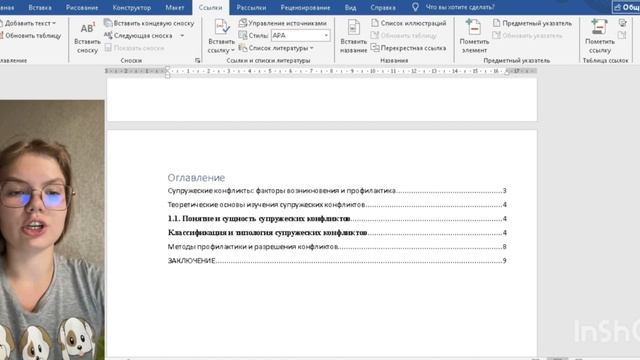
Task: Open Управление источниками
Action: [x=283, y=23]
